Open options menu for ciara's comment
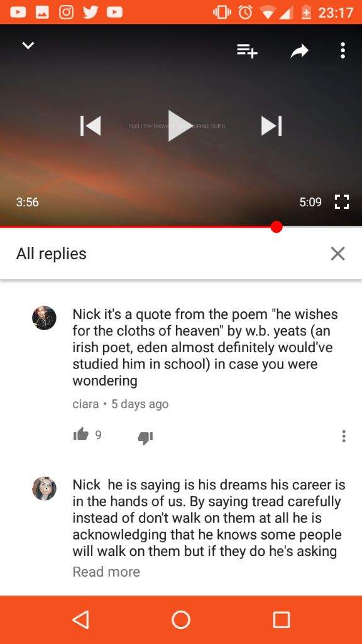This screenshot has width=362, height=644. (x=344, y=436)
